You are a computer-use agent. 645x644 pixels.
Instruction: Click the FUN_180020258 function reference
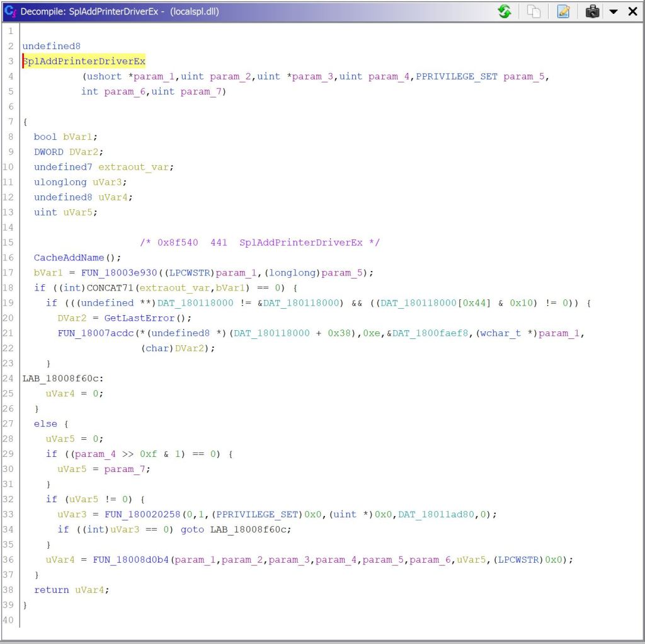[x=135, y=515]
